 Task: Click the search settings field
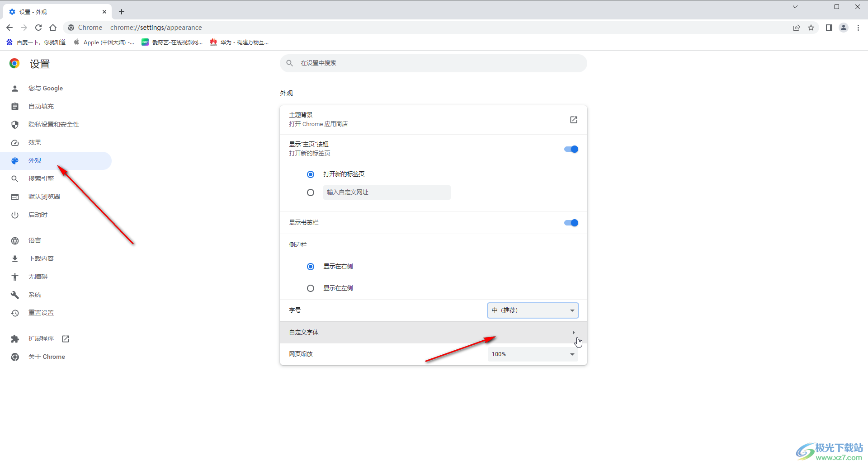tap(433, 63)
